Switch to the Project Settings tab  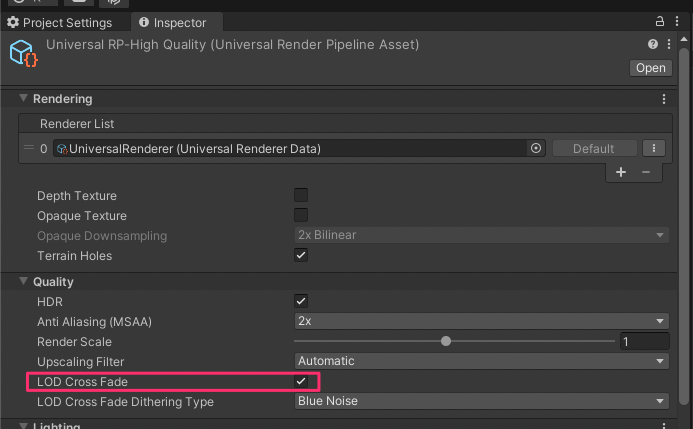click(x=60, y=23)
